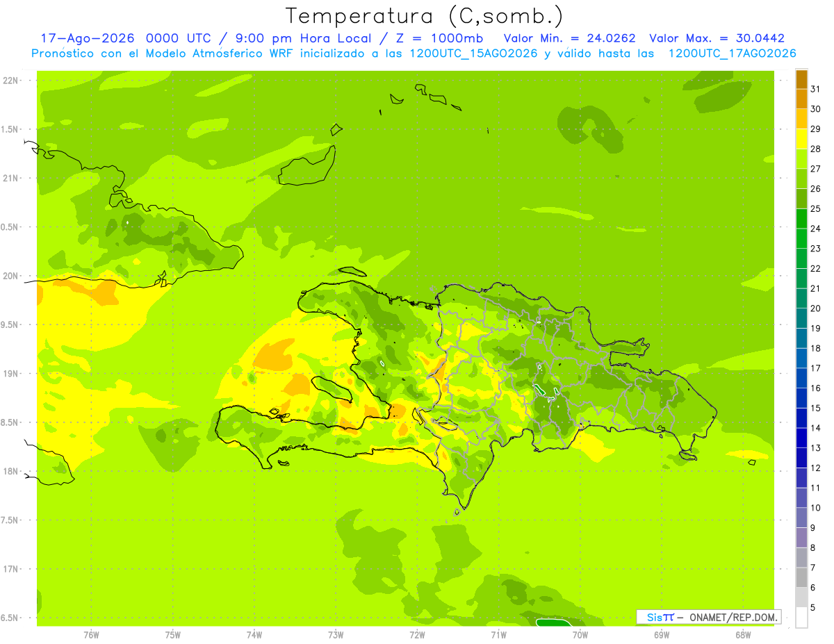834x644 pixels.
Task: Pick the orange swatch between 30 and 31
Action: pyautogui.click(x=801, y=99)
